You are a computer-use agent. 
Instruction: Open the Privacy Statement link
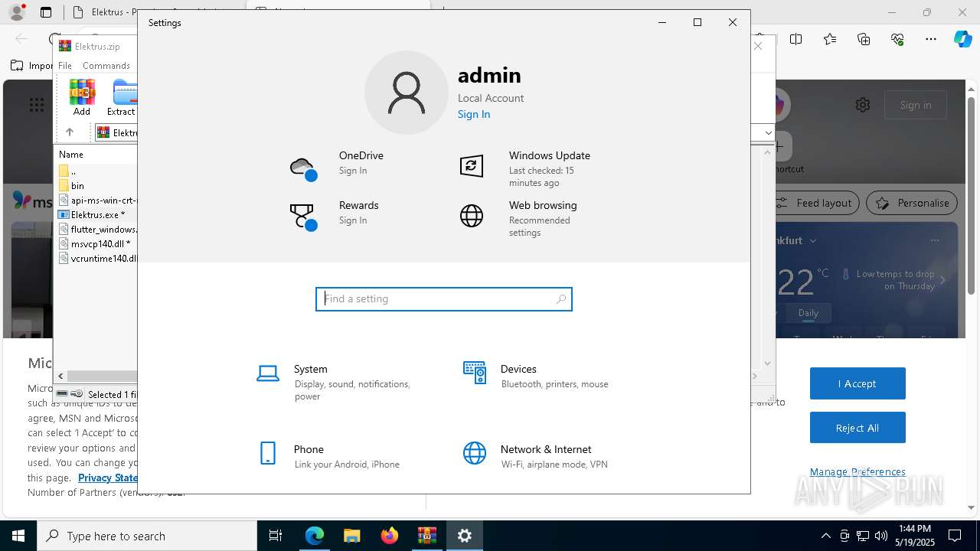108,478
